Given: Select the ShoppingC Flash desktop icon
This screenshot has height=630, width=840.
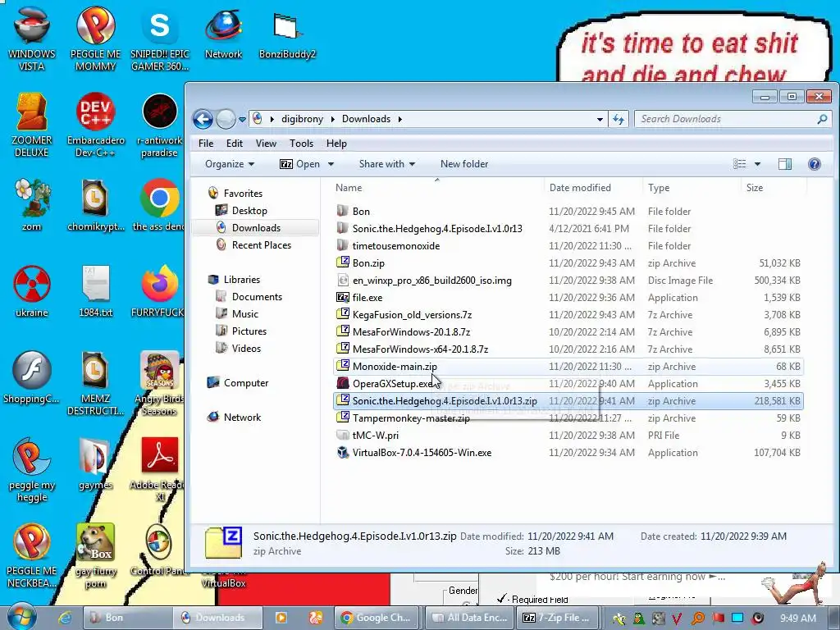Looking at the screenshot, I should [32, 377].
